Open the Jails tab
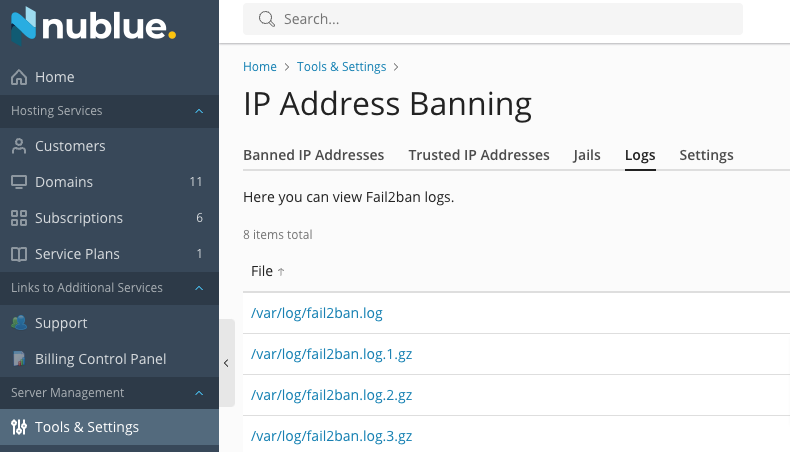This screenshot has height=452, width=790. click(x=587, y=155)
